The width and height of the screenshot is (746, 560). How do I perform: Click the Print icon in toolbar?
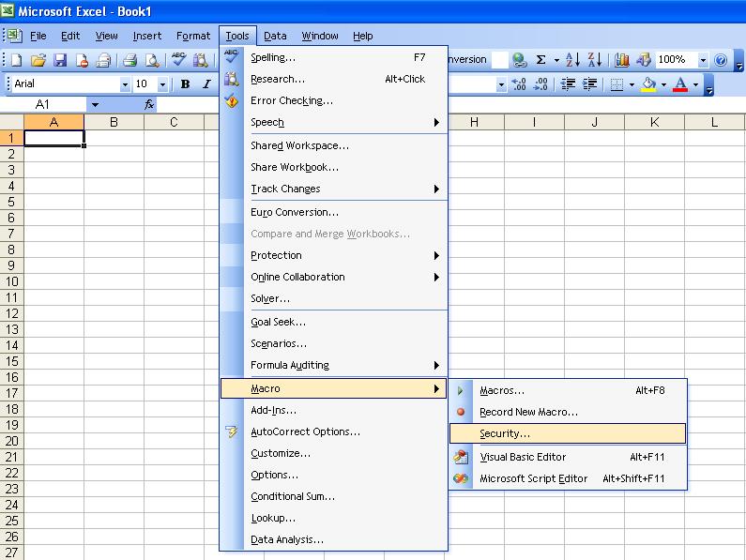coord(129,60)
